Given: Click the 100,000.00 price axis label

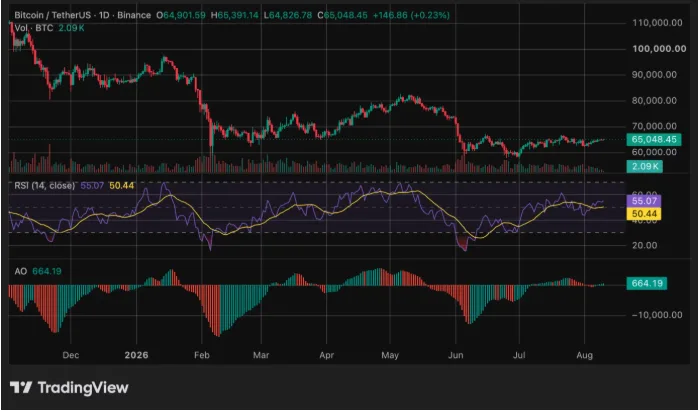Looking at the screenshot, I should coord(659,49).
